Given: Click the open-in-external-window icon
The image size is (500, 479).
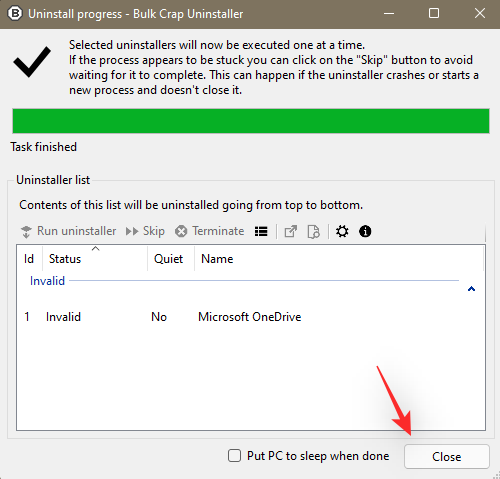Looking at the screenshot, I should pos(291,231).
